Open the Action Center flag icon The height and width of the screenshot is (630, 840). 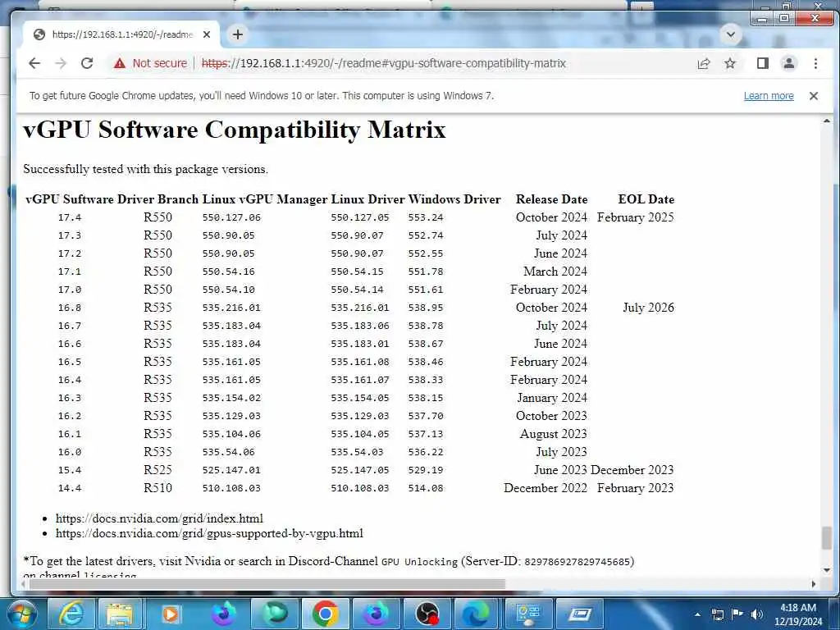pos(737,614)
